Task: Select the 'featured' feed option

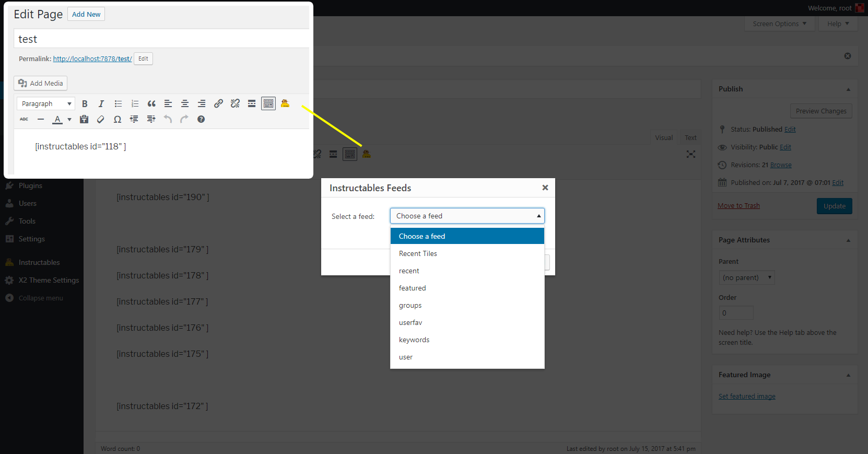Action: pos(467,288)
